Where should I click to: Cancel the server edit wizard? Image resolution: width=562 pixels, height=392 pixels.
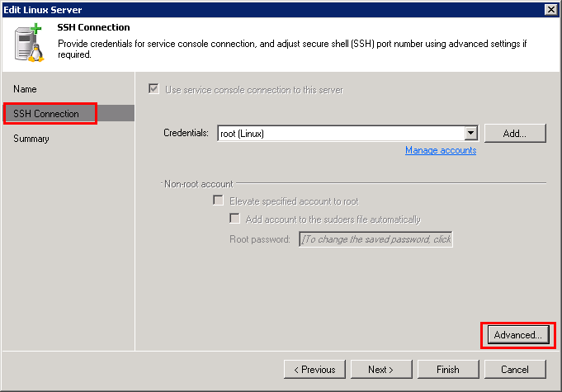pos(515,369)
